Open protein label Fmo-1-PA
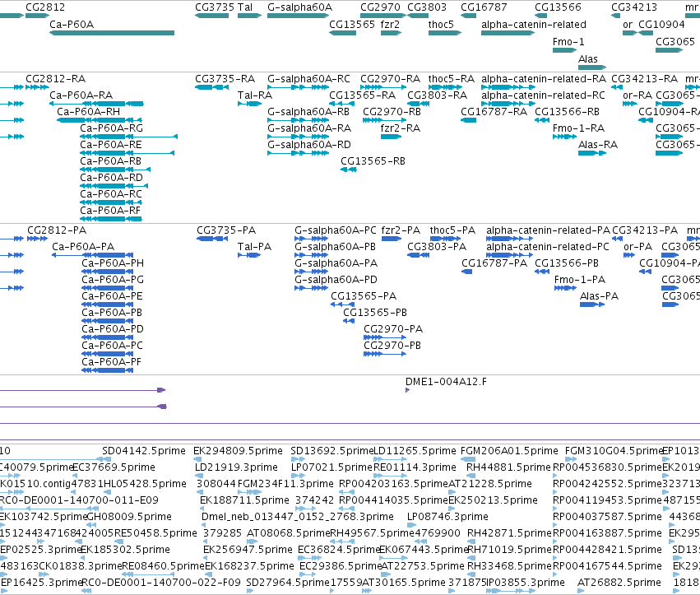700x595 pixels. click(580, 280)
